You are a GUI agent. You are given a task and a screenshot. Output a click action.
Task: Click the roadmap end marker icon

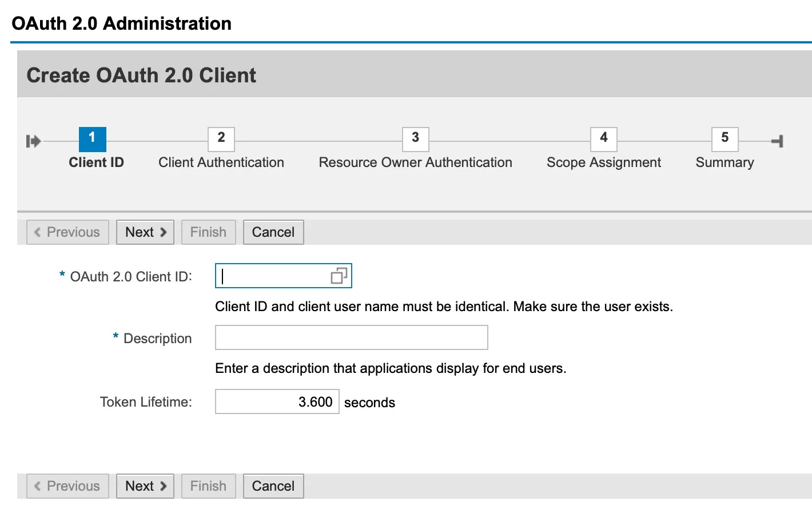(x=777, y=141)
